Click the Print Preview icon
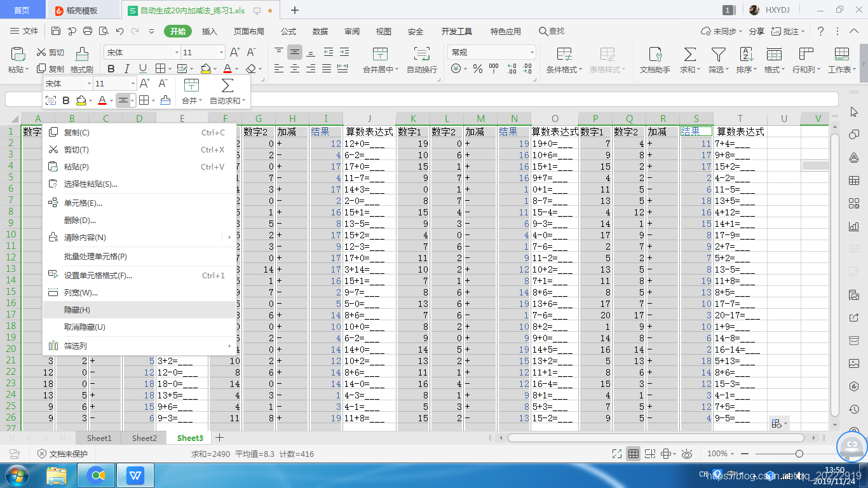Screen dimensions: 868x488 pyautogui.click(x=103, y=31)
